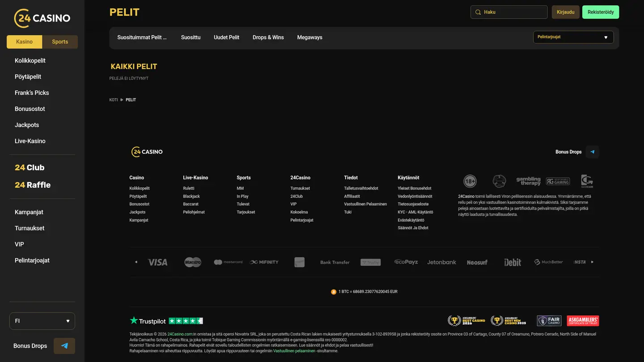644x362 pixels.
Task: Select the Uudet Pelit tab
Action: tap(226, 38)
